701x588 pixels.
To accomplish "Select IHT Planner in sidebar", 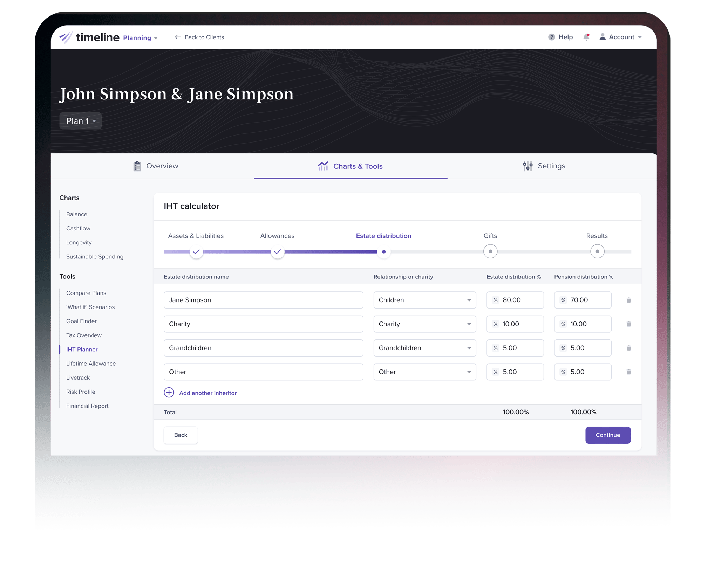I will click(x=82, y=350).
